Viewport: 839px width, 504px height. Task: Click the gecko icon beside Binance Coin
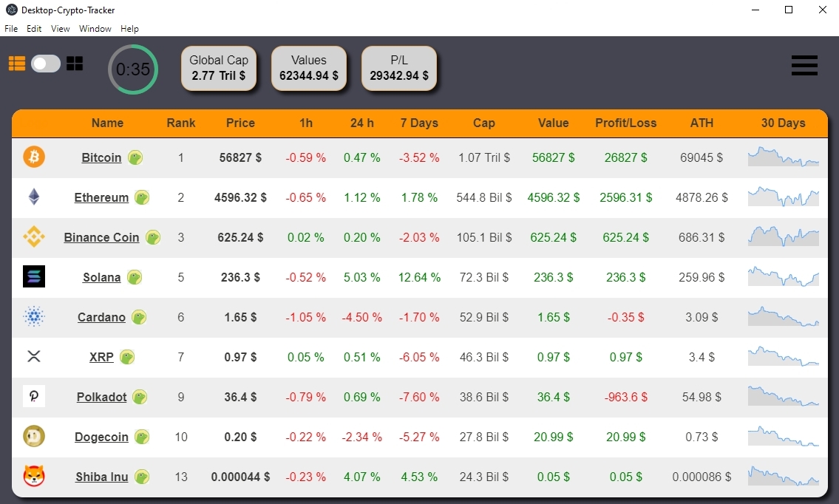point(153,237)
